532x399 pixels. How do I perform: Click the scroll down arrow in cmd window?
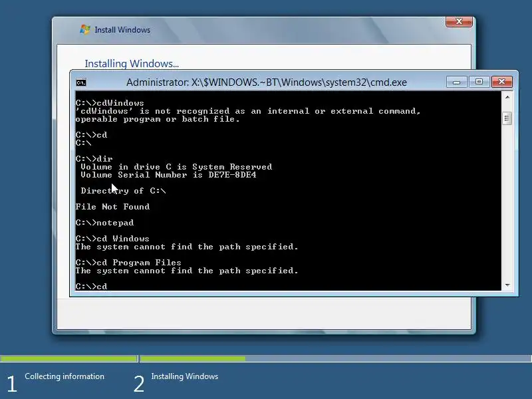click(507, 285)
